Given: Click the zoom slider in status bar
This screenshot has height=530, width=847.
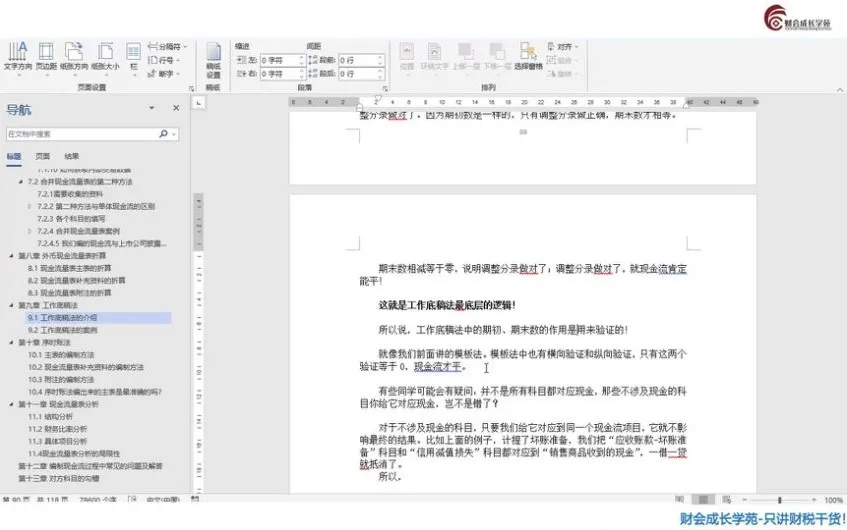Looking at the screenshot, I should click(778, 499).
